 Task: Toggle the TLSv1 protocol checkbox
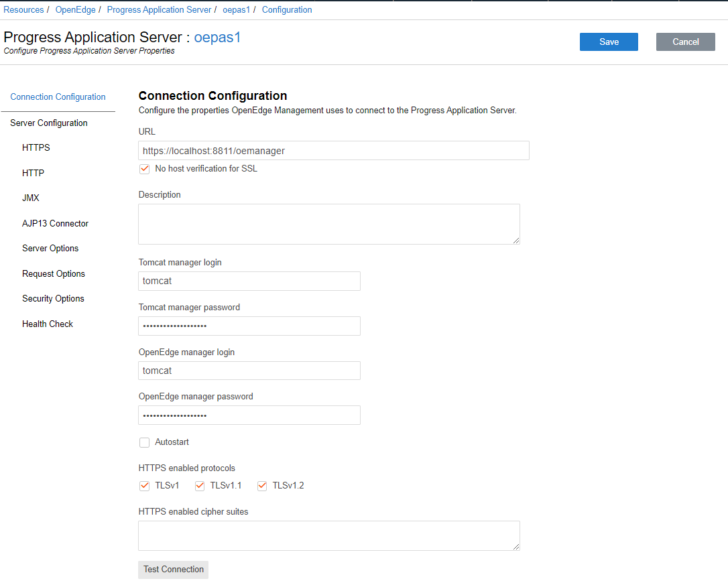pyautogui.click(x=144, y=486)
